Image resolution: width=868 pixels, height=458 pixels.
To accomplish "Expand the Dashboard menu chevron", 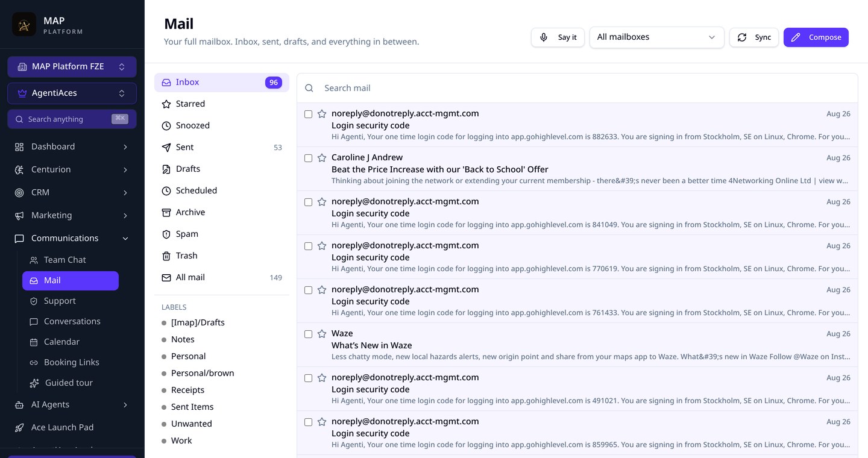I will pos(125,147).
